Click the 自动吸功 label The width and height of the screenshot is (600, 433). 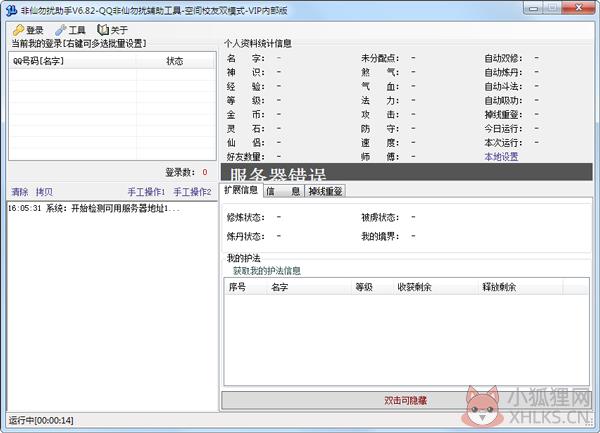[x=503, y=101]
